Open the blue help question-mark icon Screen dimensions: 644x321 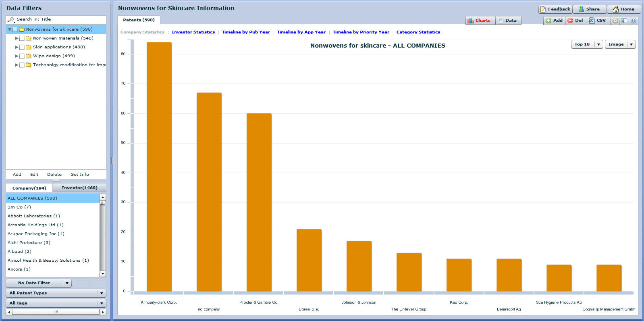click(x=633, y=21)
